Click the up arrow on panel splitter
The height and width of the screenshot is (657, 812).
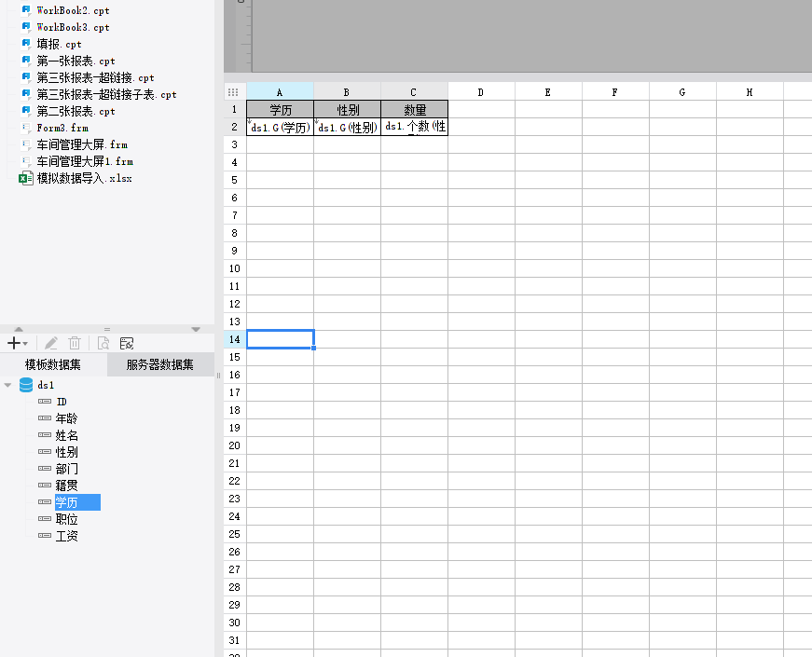coord(19,329)
